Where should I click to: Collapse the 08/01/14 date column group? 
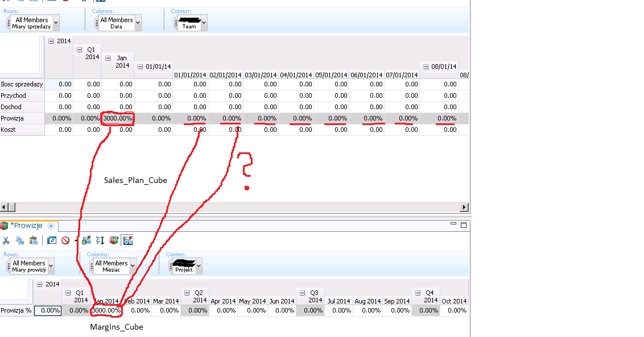pyautogui.click(x=425, y=66)
